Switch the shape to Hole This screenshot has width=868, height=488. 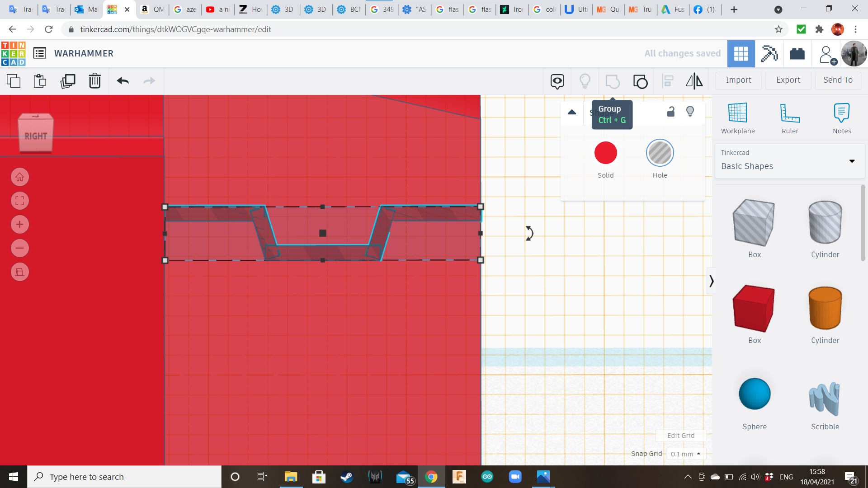pyautogui.click(x=660, y=153)
